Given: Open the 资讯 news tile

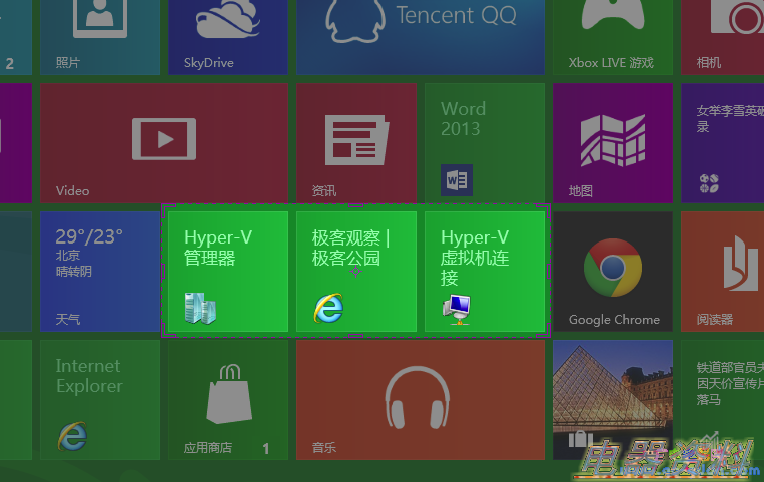Looking at the screenshot, I should [x=356, y=143].
